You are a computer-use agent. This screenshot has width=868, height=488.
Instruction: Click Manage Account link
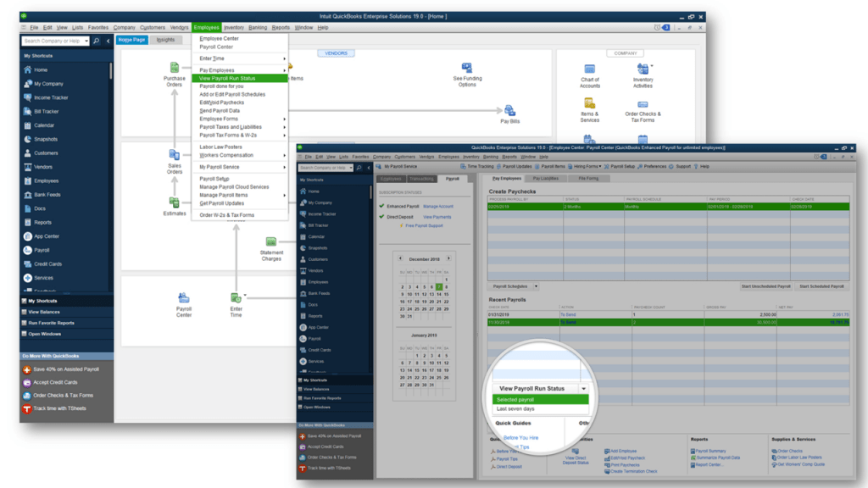pyautogui.click(x=438, y=207)
